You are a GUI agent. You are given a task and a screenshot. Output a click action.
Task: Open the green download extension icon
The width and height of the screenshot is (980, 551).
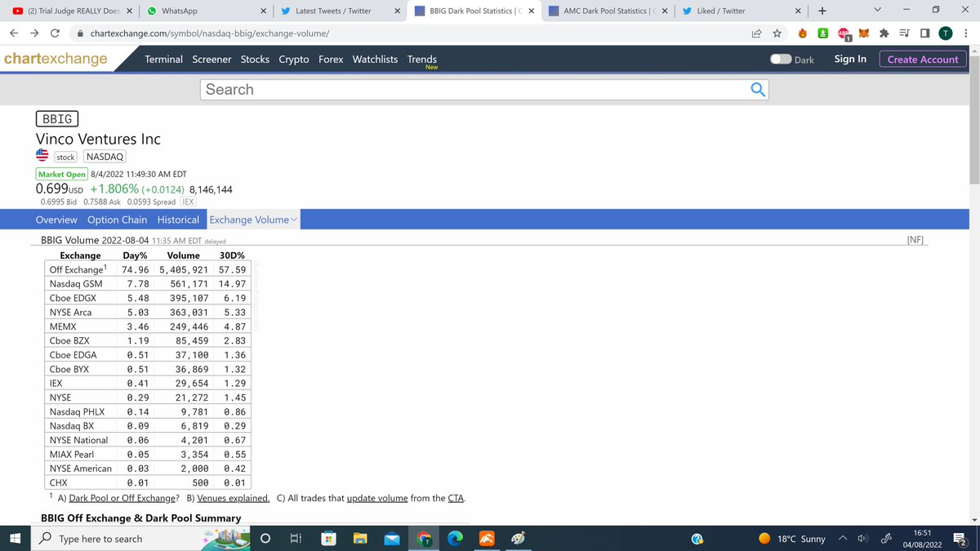pyautogui.click(x=824, y=33)
